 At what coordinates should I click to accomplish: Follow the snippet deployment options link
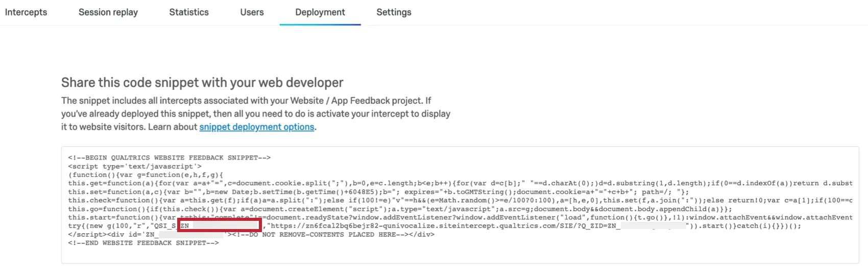[256, 127]
